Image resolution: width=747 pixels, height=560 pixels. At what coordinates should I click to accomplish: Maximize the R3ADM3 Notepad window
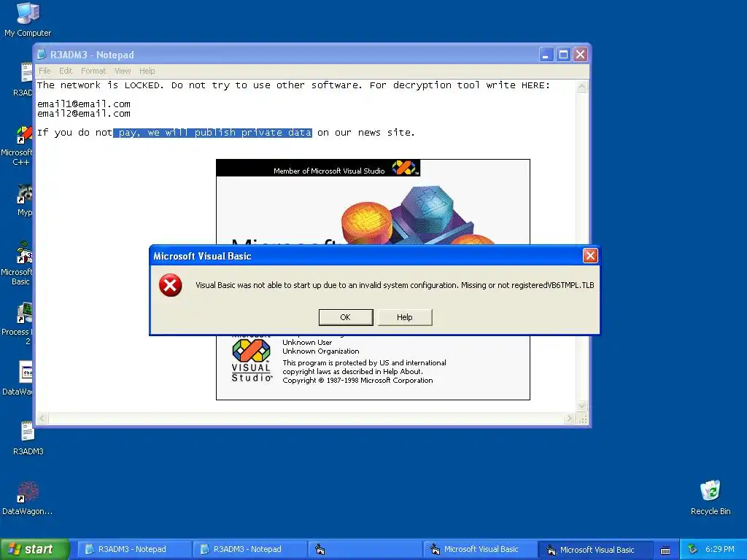point(563,55)
